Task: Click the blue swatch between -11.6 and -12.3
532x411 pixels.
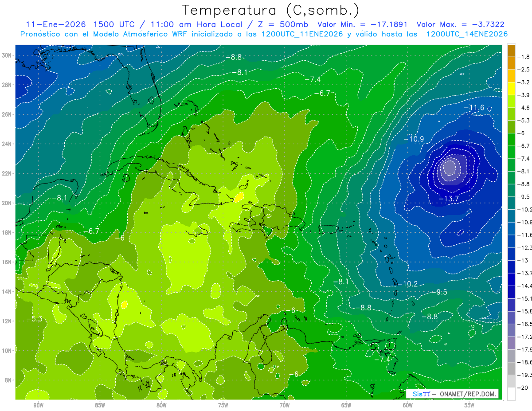Action: [x=511, y=241]
